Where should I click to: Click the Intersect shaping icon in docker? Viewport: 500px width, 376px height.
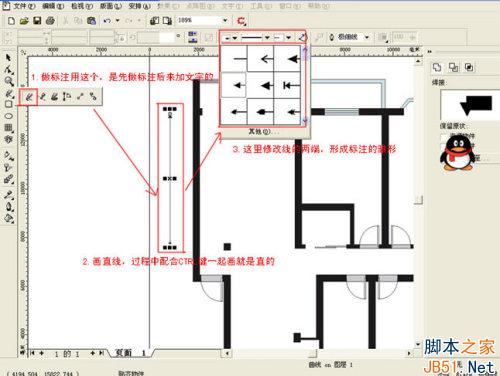(469, 67)
